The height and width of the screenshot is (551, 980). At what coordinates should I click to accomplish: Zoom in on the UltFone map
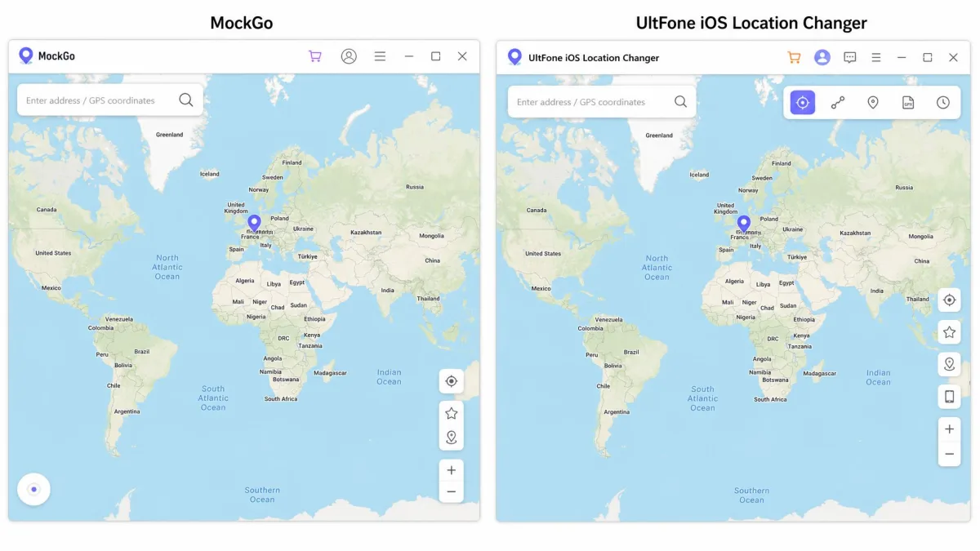[x=949, y=429]
